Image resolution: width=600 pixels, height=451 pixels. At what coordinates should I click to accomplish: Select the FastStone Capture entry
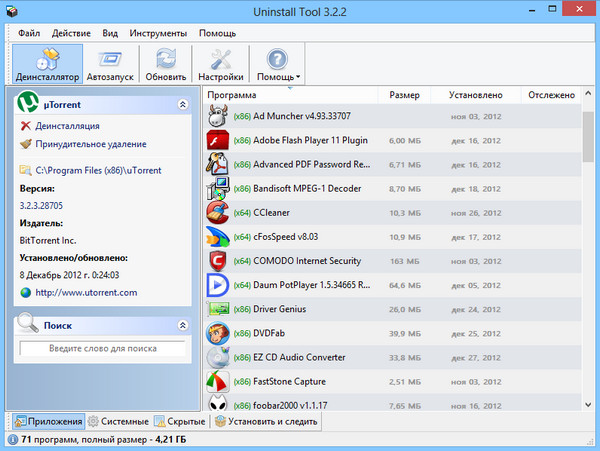tap(393, 381)
